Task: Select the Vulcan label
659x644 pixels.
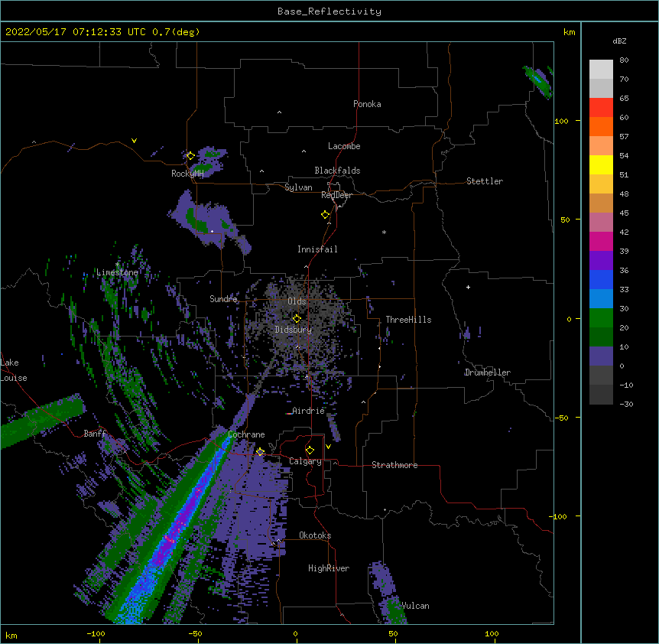Action: coord(415,606)
